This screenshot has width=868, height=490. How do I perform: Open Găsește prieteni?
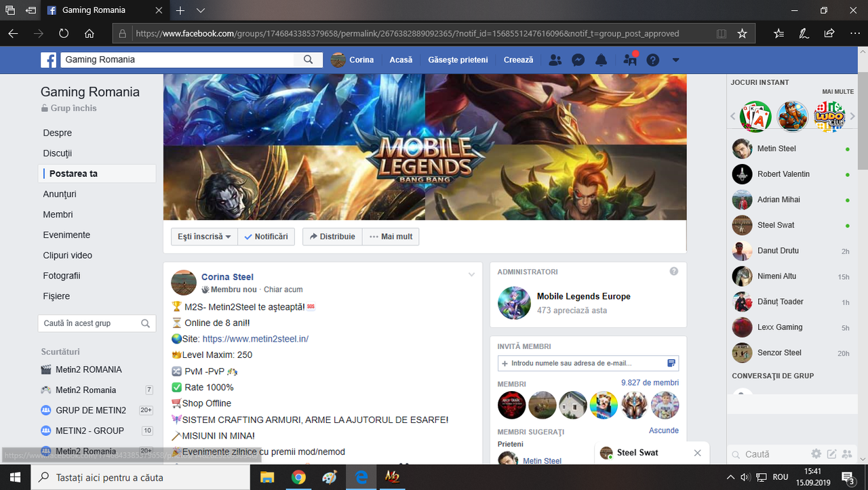458,60
